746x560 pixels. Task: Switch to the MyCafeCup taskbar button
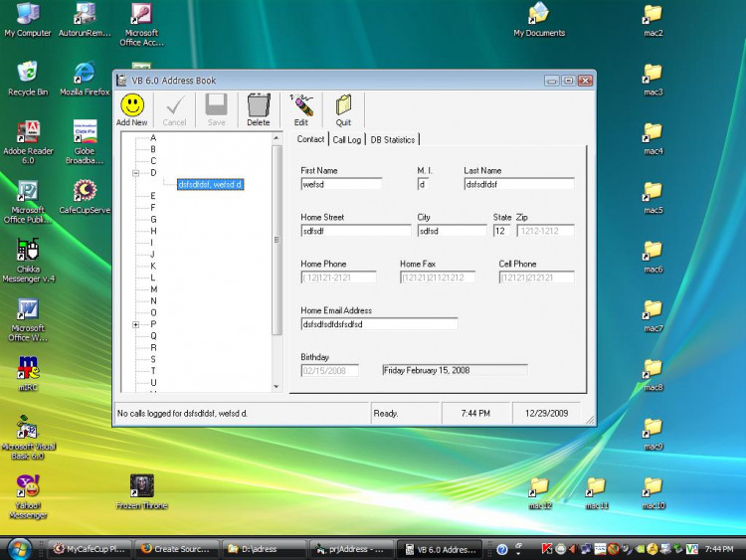click(x=90, y=549)
